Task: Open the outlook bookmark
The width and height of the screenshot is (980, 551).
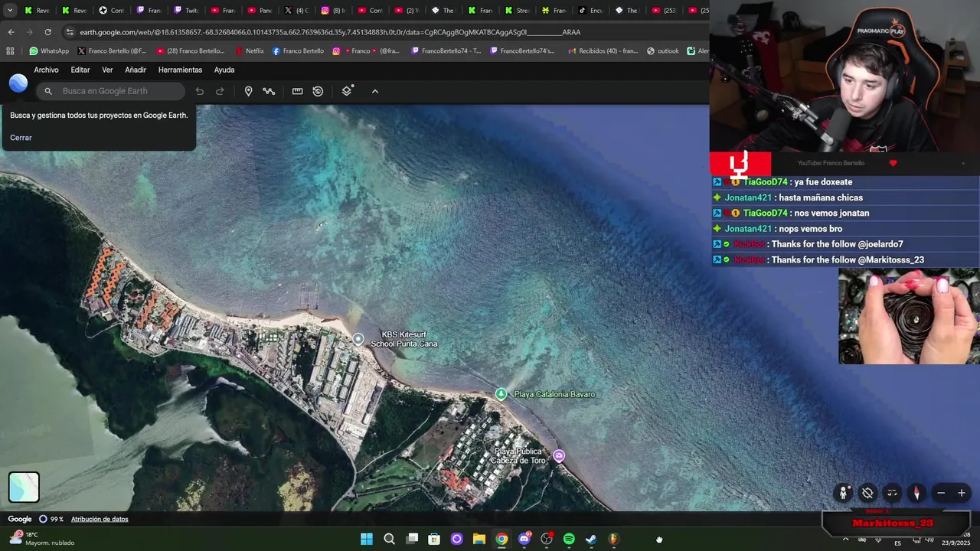Action: pyautogui.click(x=663, y=51)
